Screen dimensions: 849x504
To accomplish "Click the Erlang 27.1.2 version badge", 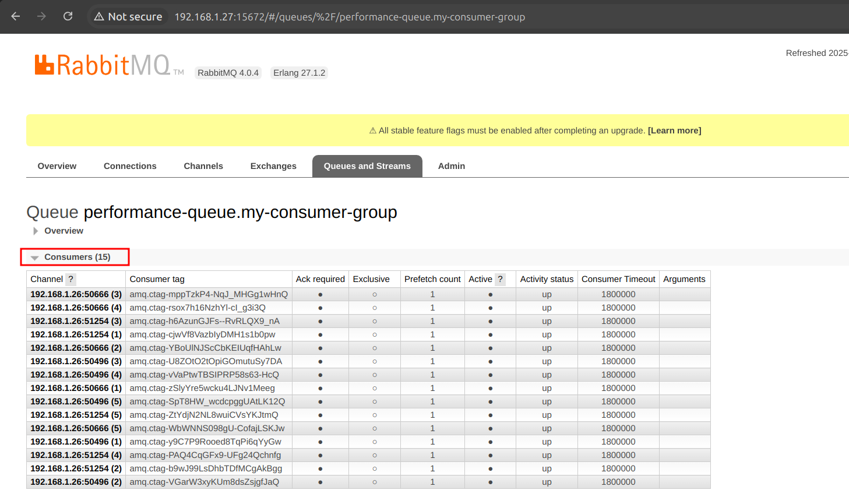I will (x=300, y=73).
